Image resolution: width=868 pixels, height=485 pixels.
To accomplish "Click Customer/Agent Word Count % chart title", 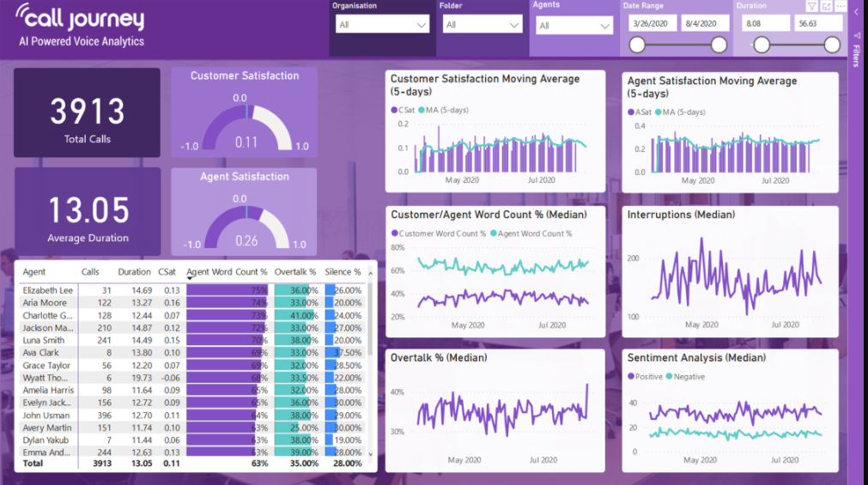I will (x=489, y=215).
